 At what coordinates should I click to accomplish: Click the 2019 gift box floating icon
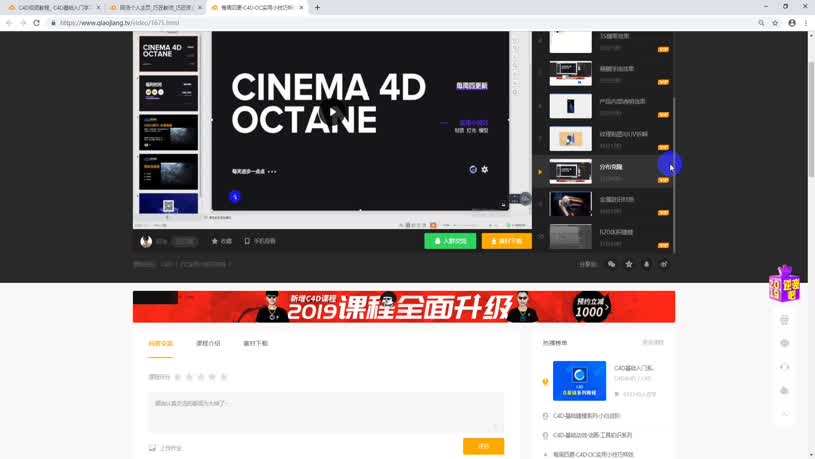point(784,283)
